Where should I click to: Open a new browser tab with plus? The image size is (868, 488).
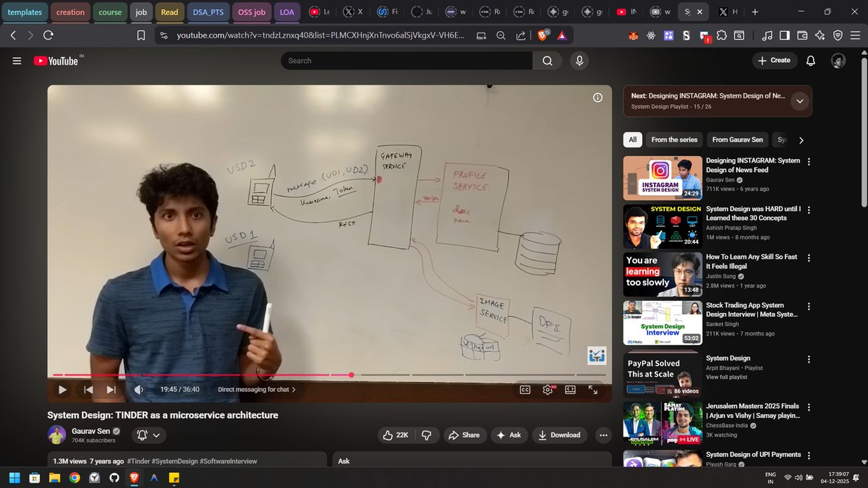[755, 12]
